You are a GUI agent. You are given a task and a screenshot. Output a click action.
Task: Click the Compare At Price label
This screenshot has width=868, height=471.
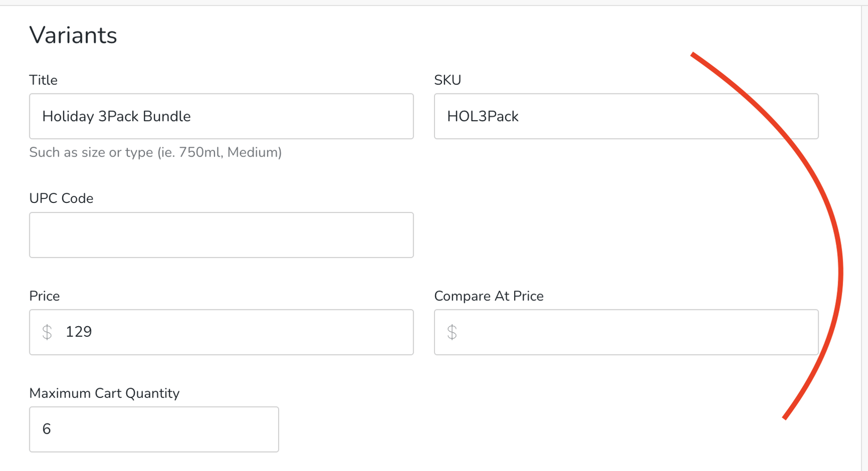click(x=489, y=296)
